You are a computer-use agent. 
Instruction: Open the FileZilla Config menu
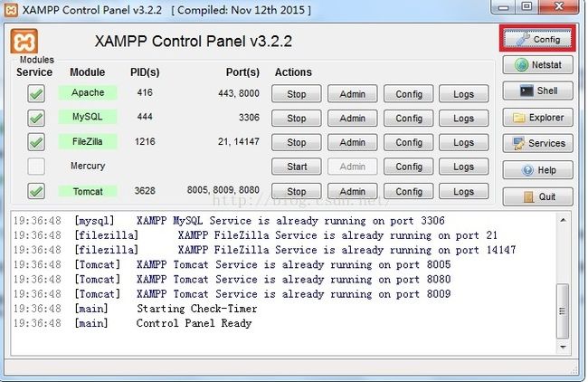coord(408,143)
